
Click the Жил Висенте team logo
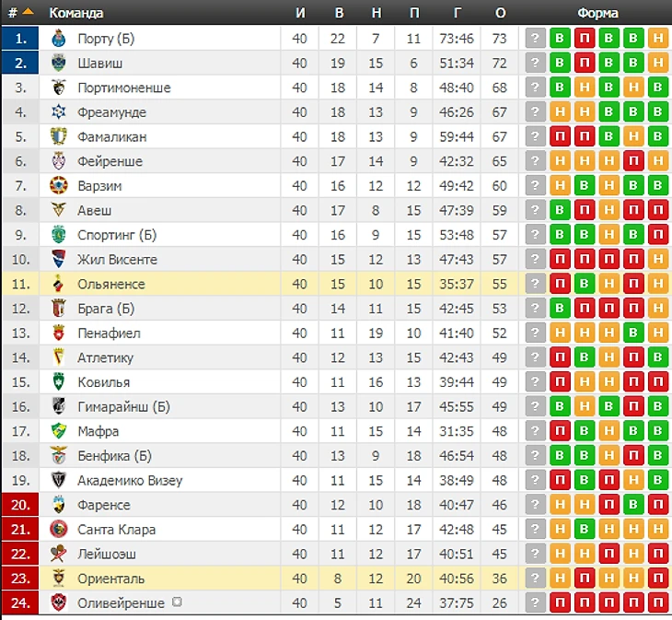[58, 260]
